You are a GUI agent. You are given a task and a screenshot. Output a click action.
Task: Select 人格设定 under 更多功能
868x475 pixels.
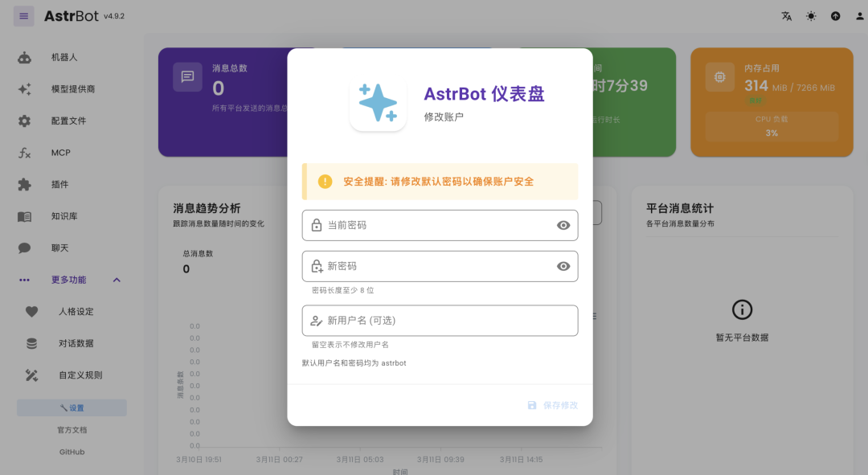71,311
